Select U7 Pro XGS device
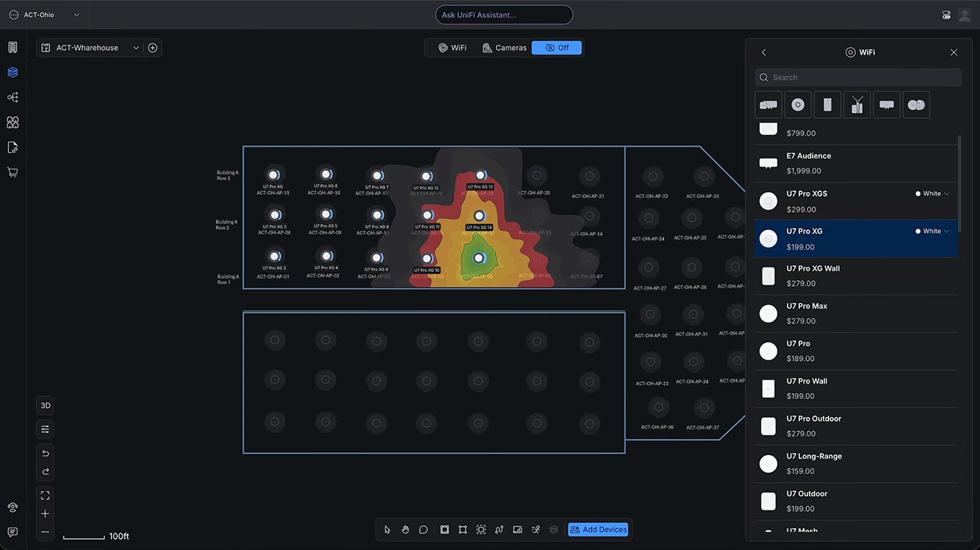Image resolution: width=980 pixels, height=550 pixels. (x=856, y=201)
